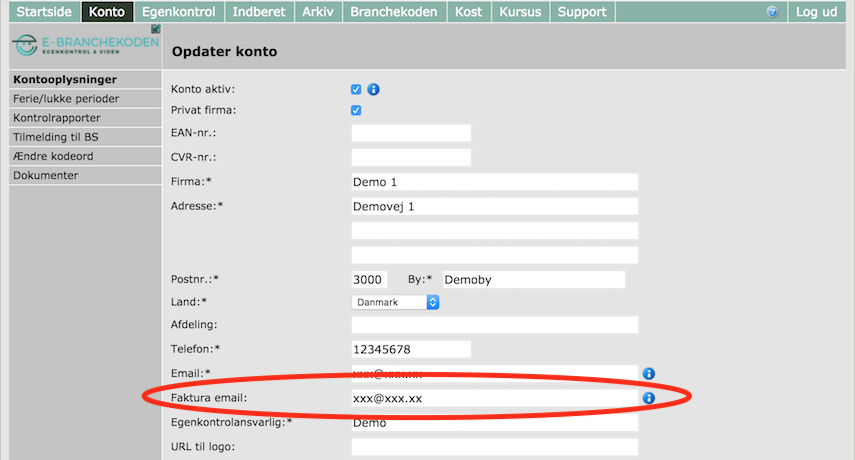
Task: Click the info icon beside Faktura email
Action: (x=648, y=398)
